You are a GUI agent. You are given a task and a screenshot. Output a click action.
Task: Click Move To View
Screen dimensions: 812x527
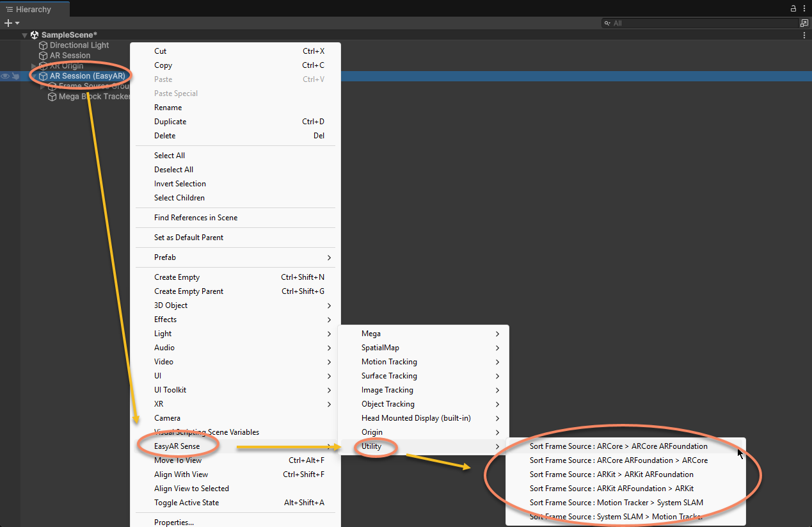[x=235, y=460]
